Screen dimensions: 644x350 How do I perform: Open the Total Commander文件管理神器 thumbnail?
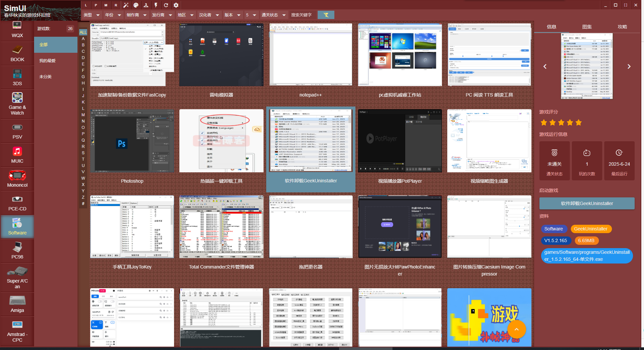[x=221, y=227]
